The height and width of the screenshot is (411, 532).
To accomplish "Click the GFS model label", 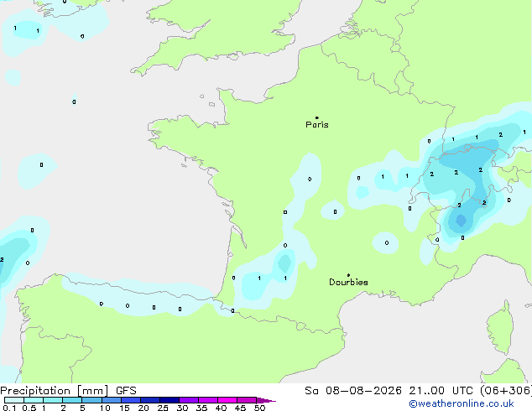I will click(x=126, y=391).
